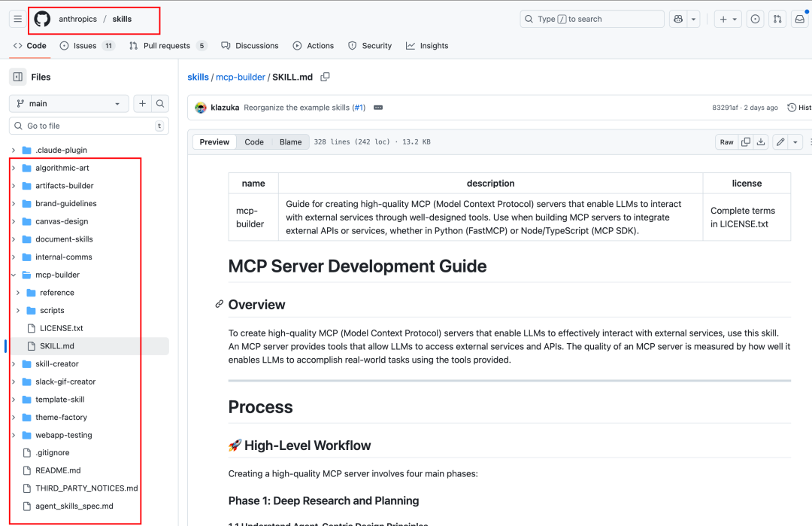Open GitHub Copilot chat icon
The height and width of the screenshot is (526, 812).
tap(677, 19)
